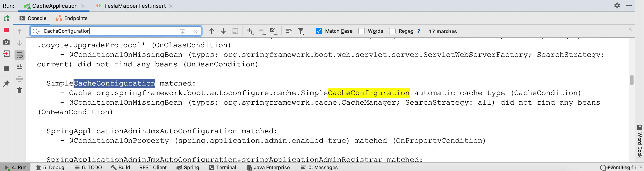Click the find-all-in-window icon
Screen dimensions: 644x171
point(235,31)
